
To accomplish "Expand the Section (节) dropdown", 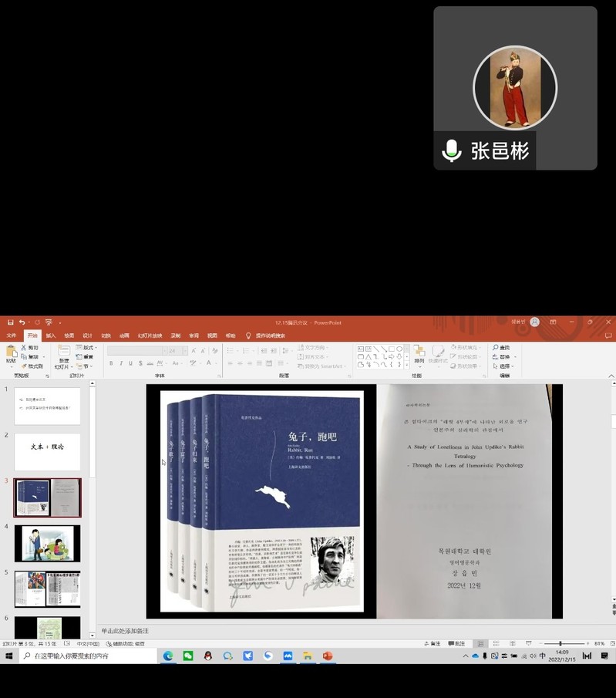I will 85,366.
